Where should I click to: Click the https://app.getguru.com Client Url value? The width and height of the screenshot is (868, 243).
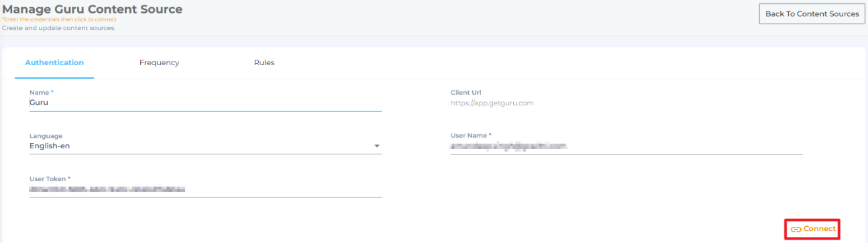pyautogui.click(x=492, y=103)
